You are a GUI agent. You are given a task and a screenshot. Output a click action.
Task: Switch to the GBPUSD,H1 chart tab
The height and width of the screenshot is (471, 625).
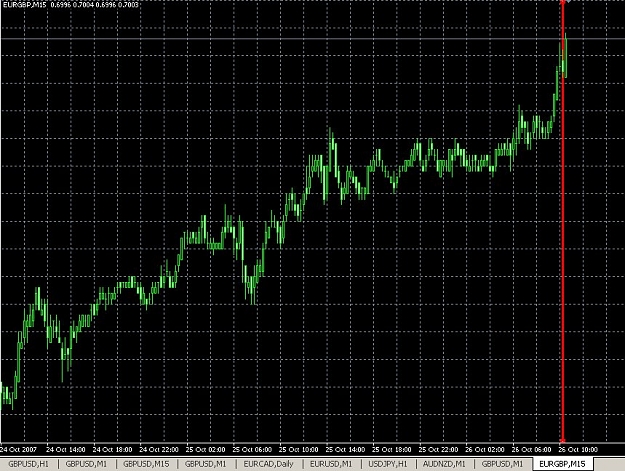click(x=28, y=464)
